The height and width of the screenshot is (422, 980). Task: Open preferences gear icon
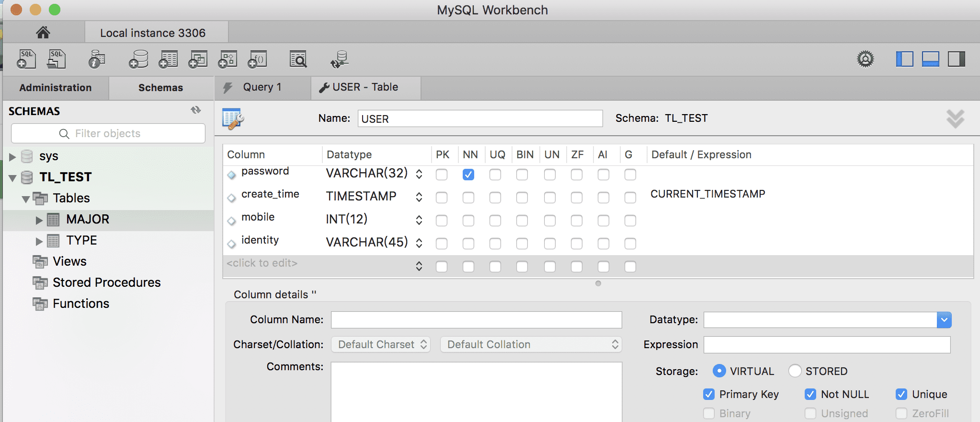tap(865, 59)
